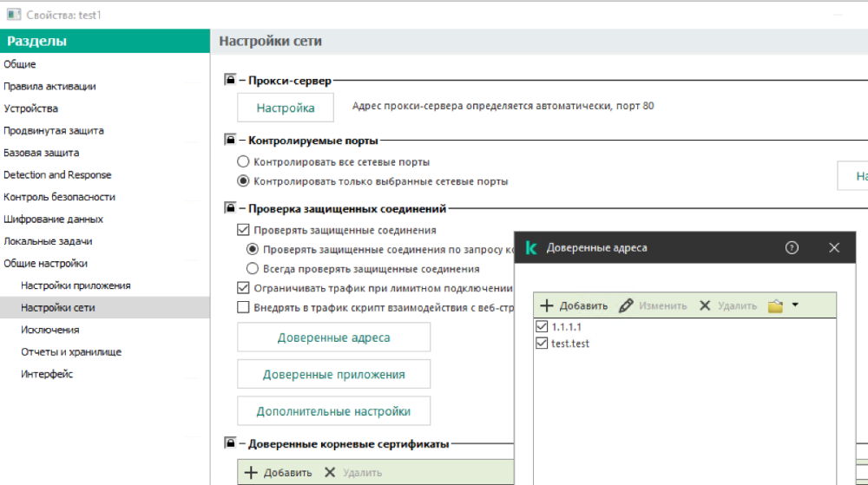Click Удалить in the Доверенные адреса toolbar
This screenshot has height=485, width=868.
[x=728, y=305]
